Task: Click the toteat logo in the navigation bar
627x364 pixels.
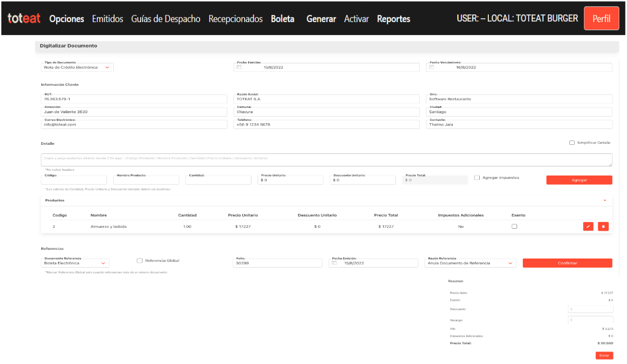Action: tap(23, 18)
